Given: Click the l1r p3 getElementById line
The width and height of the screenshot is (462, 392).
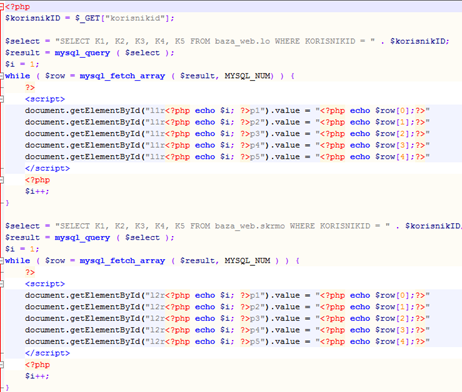Looking at the screenshot, I should [x=227, y=134].
